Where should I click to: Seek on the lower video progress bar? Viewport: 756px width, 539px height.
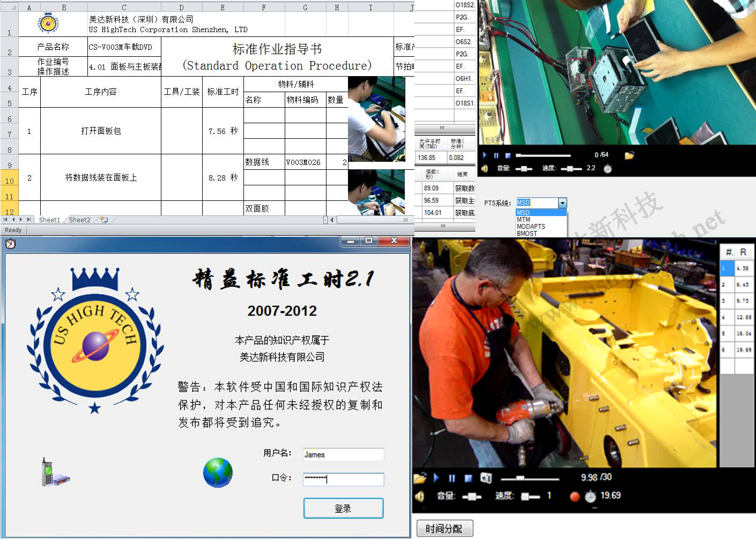[530, 478]
